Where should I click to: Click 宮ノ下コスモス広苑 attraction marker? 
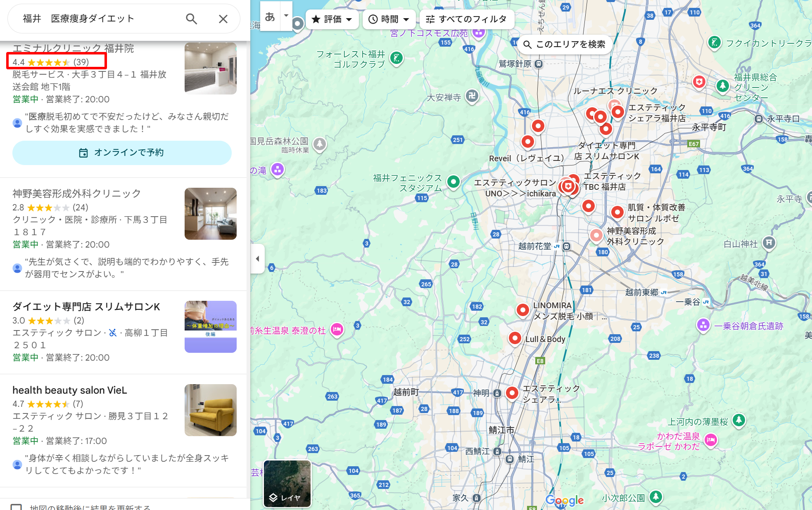[x=479, y=33]
